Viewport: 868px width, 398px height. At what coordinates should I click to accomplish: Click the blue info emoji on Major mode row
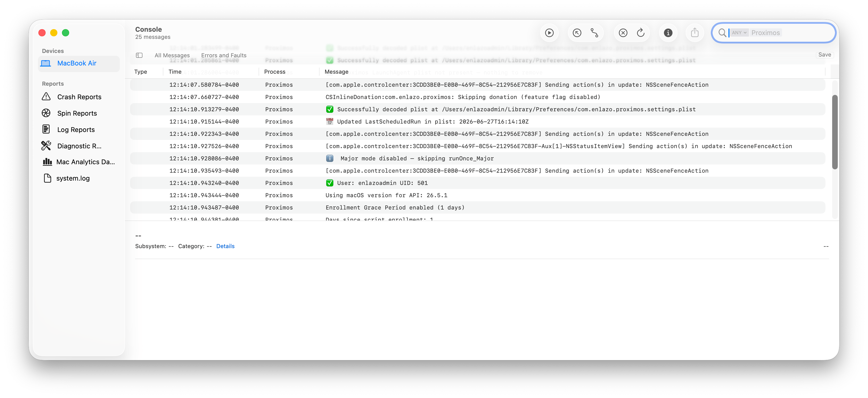330,158
